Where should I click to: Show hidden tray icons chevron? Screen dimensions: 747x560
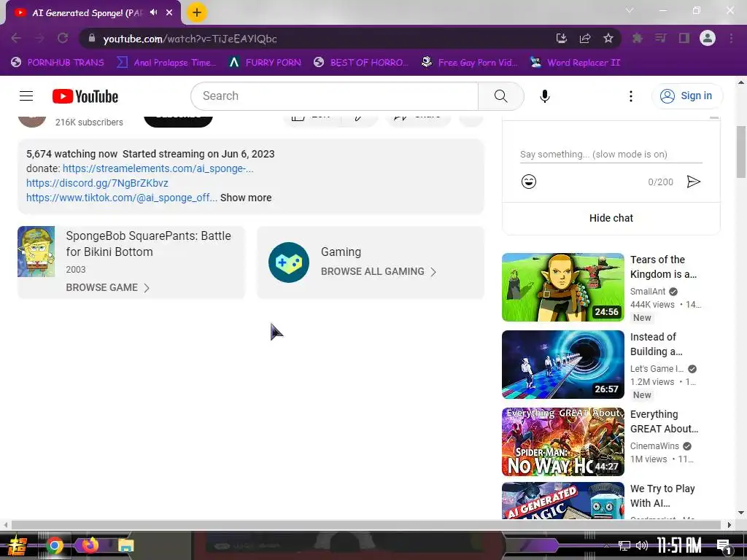click(x=606, y=545)
